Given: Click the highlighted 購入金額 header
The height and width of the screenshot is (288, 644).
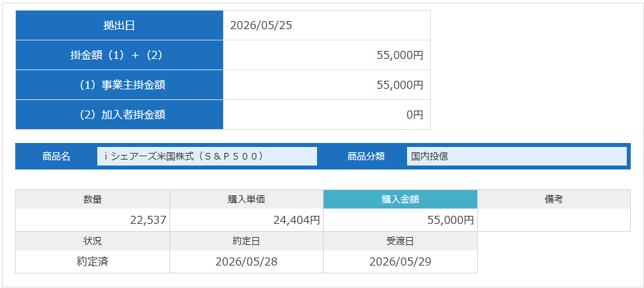Looking at the screenshot, I should tap(400, 199).
